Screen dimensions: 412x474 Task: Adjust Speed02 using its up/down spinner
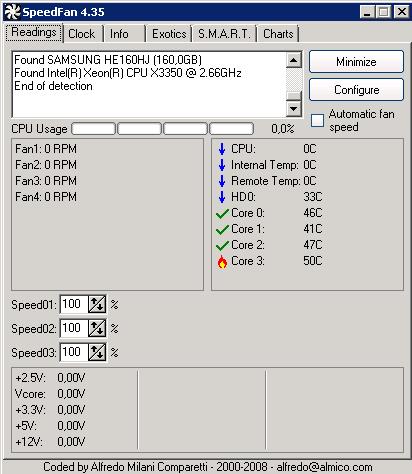click(x=97, y=328)
